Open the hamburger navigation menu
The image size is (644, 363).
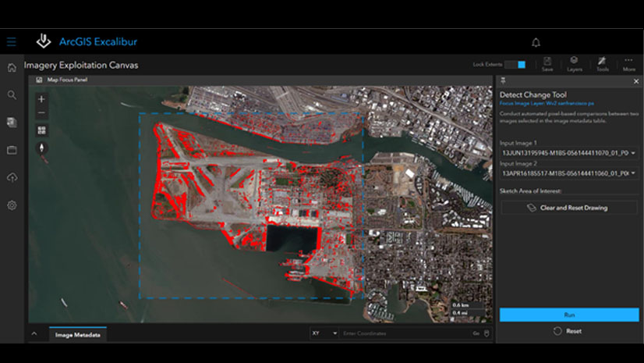[12, 41]
